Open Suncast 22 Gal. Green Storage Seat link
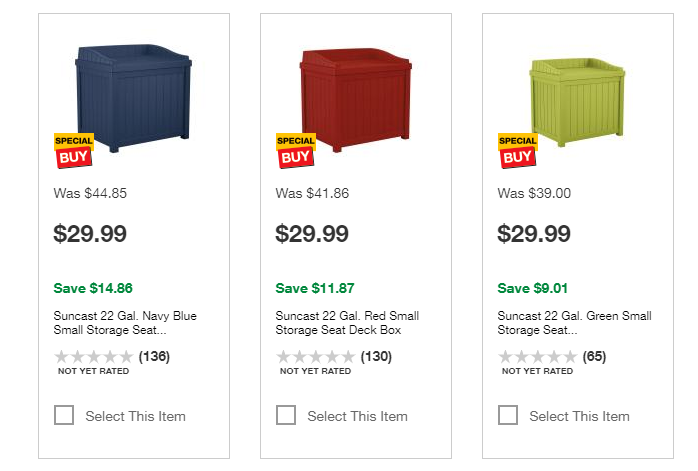 (574, 323)
